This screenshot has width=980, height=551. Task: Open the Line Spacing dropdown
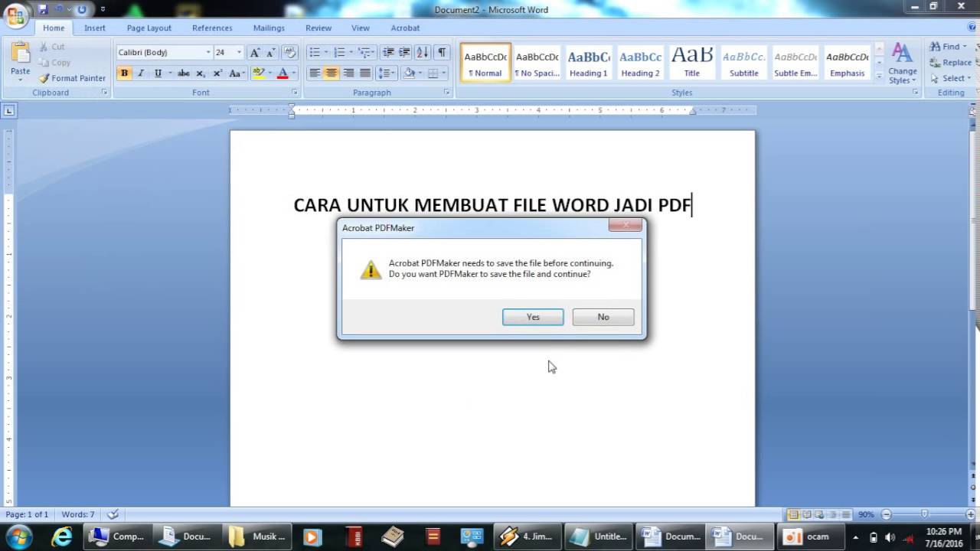pos(387,73)
